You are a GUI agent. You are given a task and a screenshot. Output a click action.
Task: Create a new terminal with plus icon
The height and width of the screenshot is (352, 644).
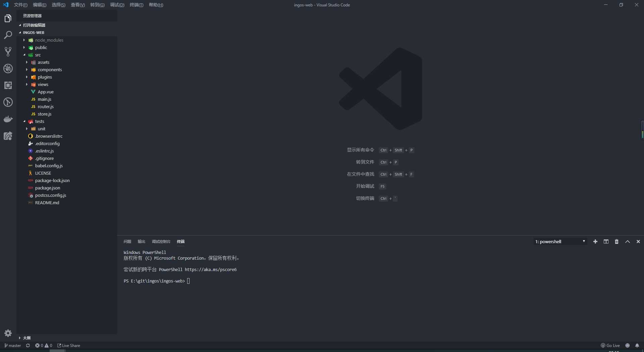(595, 241)
